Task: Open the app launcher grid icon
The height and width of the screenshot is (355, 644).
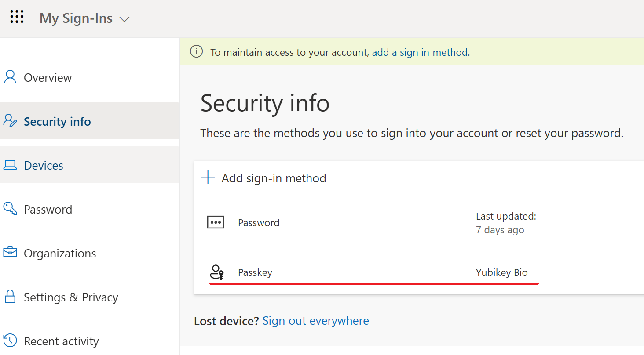Action: pyautogui.click(x=17, y=17)
